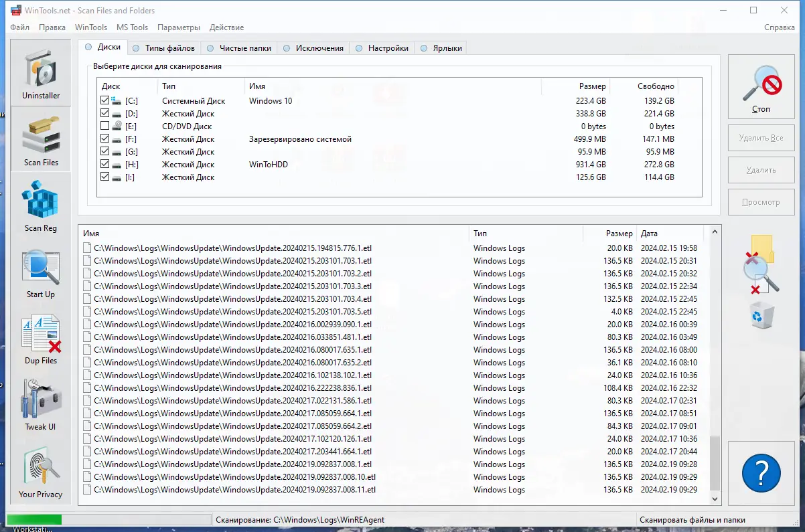
Task: Open the MS Tools menu
Action: 132,27
